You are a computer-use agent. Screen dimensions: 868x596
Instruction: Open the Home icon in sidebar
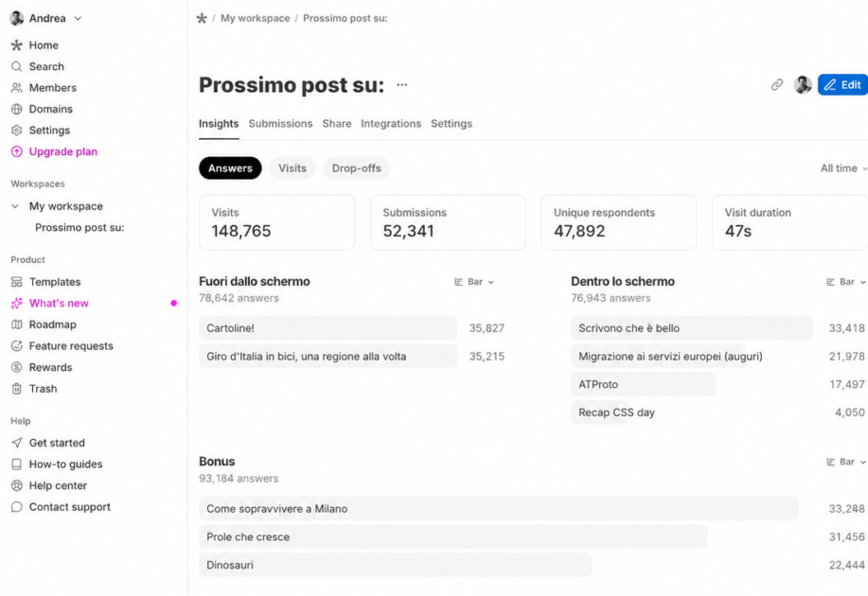coord(17,45)
